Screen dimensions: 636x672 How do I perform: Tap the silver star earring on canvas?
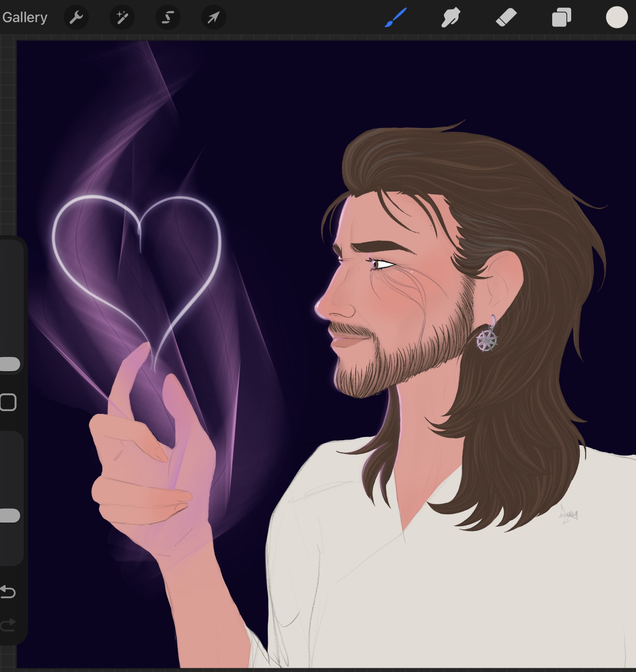coord(487,340)
